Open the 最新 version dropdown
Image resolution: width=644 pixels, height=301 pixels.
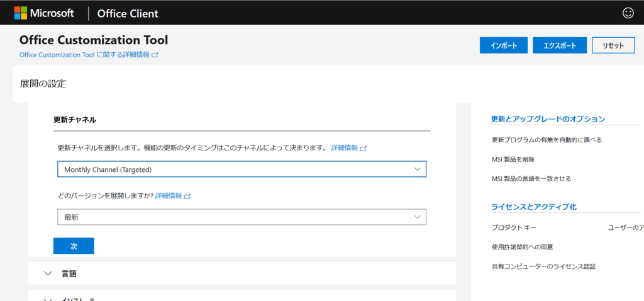click(241, 217)
